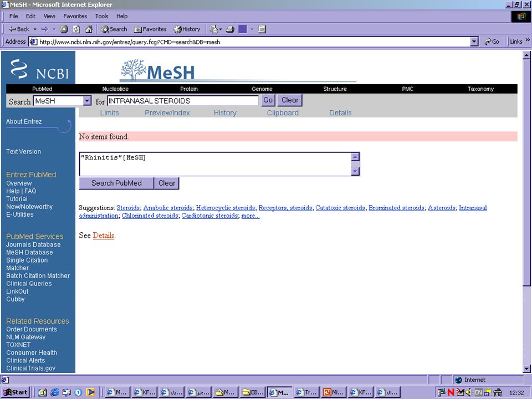Screen dimensions: 532x399
Task: Click the Search PubMed button
Action: pyautogui.click(x=116, y=183)
